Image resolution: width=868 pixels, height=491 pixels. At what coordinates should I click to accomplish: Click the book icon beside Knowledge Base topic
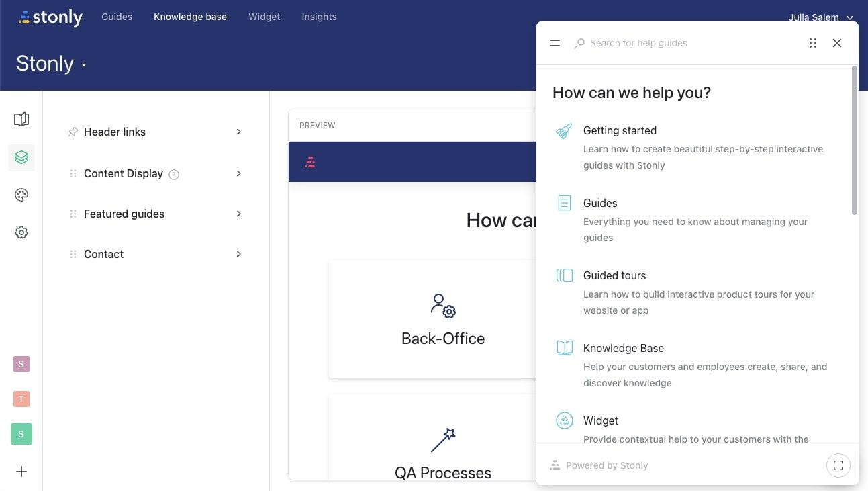click(x=565, y=348)
